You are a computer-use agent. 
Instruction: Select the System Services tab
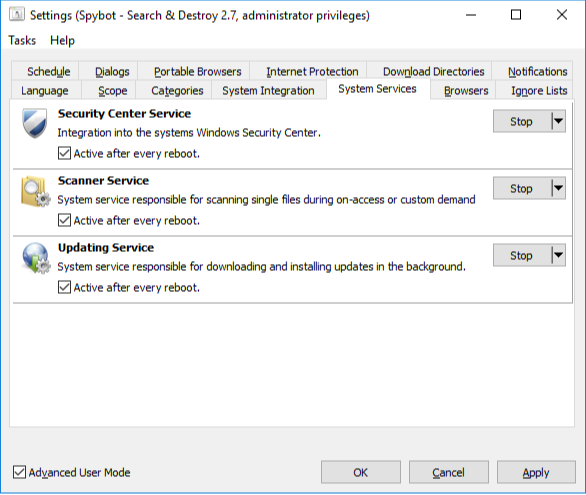tap(377, 89)
